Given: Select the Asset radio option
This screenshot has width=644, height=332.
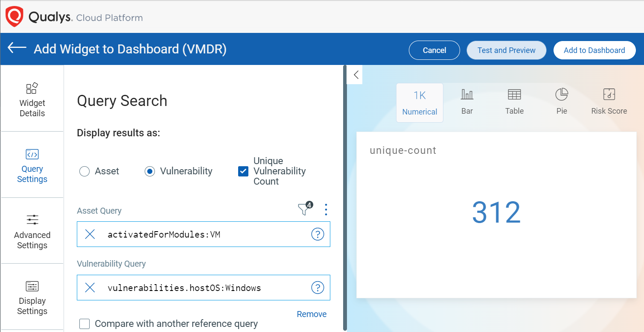Looking at the screenshot, I should click(x=85, y=171).
